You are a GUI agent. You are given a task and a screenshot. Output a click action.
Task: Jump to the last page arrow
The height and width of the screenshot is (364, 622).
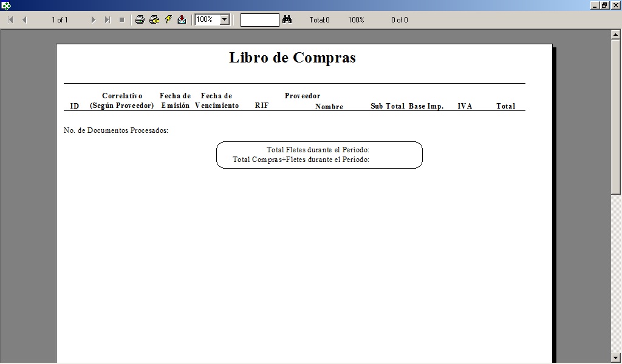pos(108,20)
